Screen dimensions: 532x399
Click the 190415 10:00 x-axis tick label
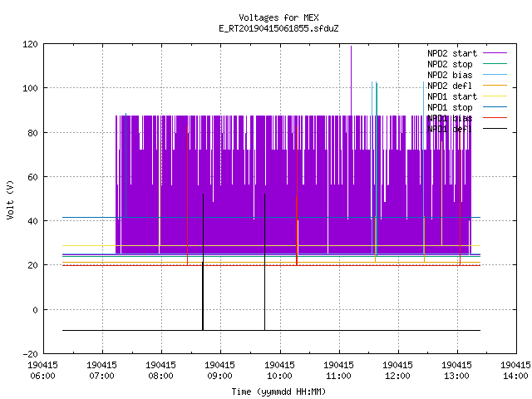pyautogui.click(x=279, y=371)
